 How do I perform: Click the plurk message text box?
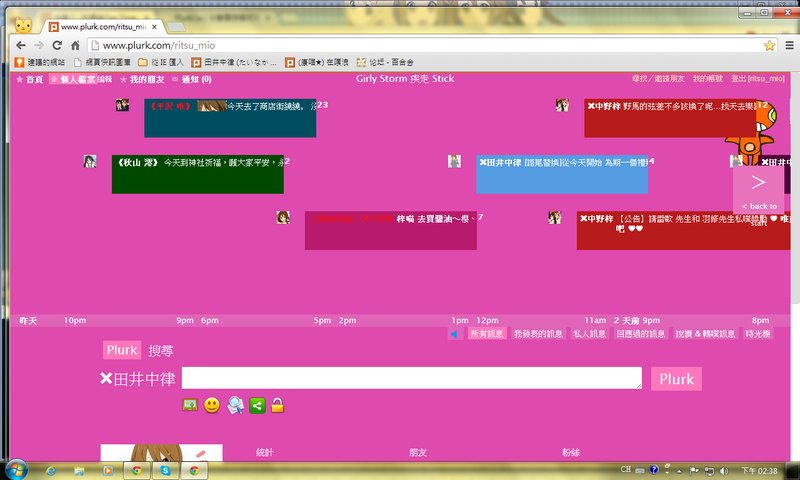tap(412, 378)
